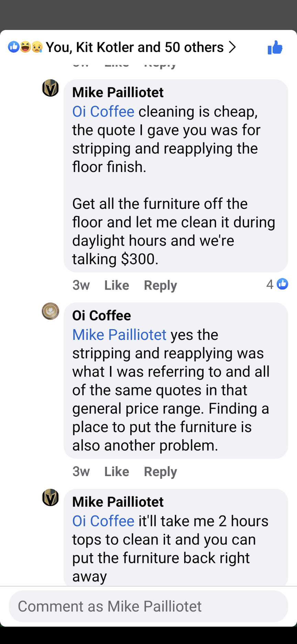297x644 pixels.
Task: Open Oi Coffee's profile picture
Action: tap(51, 311)
